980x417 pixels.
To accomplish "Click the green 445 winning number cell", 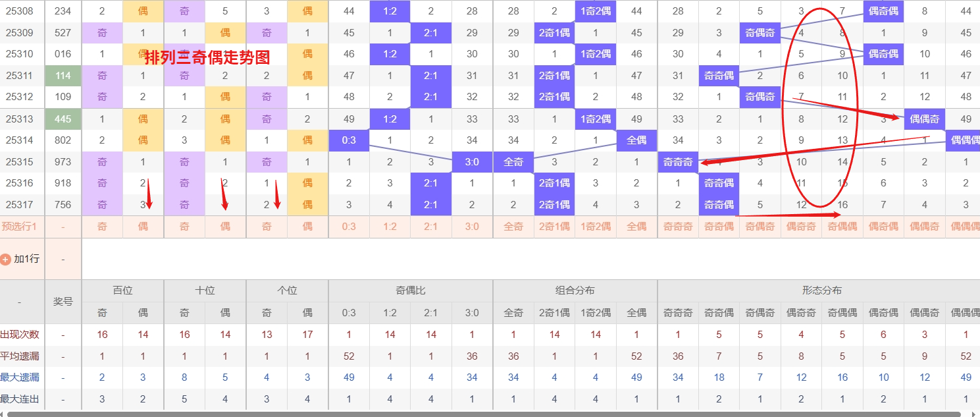I will 63,119.
